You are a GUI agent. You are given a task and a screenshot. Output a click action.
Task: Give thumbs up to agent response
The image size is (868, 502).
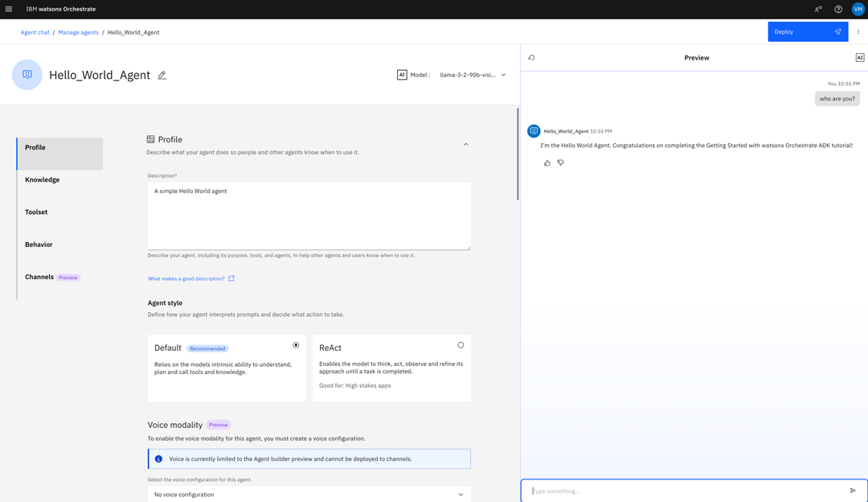point(547,163)
